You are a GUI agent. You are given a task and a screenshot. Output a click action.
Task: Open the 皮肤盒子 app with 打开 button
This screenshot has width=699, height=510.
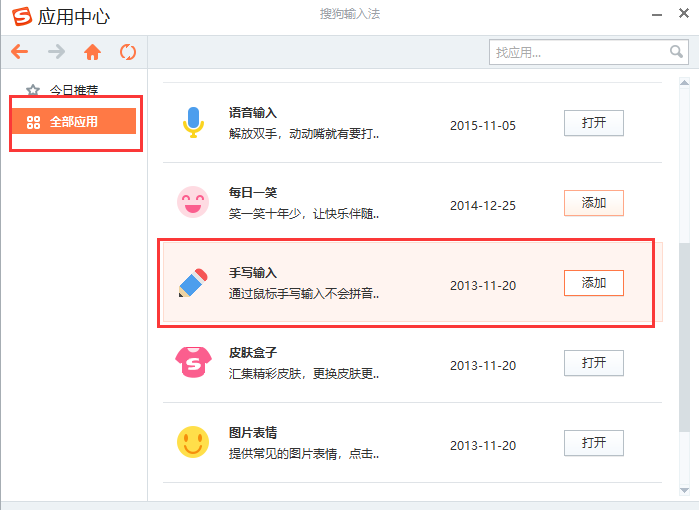pyautogui.click(x=593, y=362)
